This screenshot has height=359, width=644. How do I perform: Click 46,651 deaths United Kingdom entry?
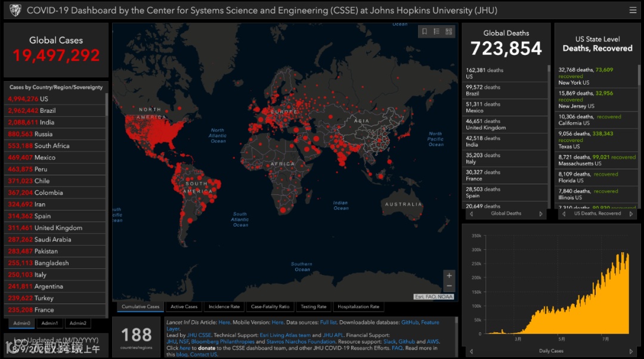(505, 125)
